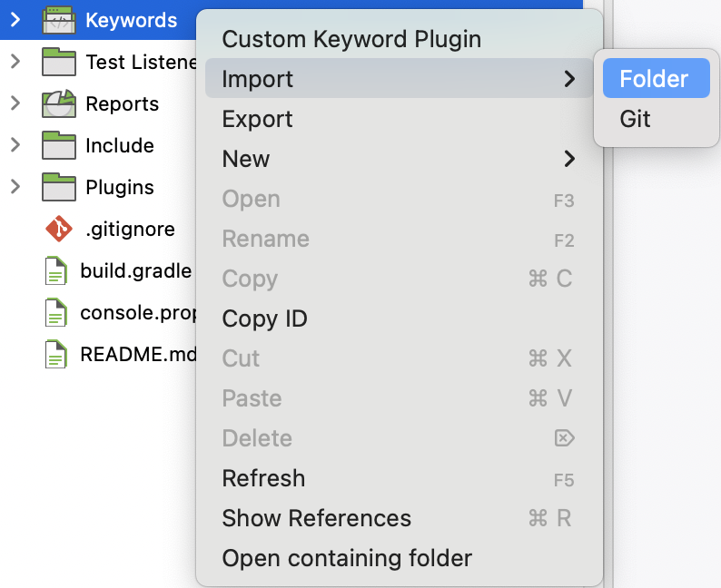This screenshot has width=721, height=588.
Task: Click the README.md file icon
Action: [x=56, y=354]
